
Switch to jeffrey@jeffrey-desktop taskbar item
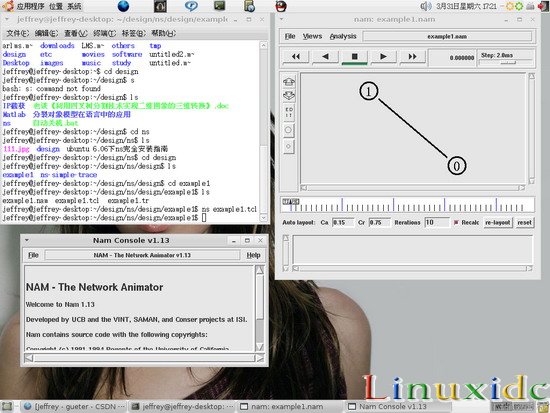[182, 407]
